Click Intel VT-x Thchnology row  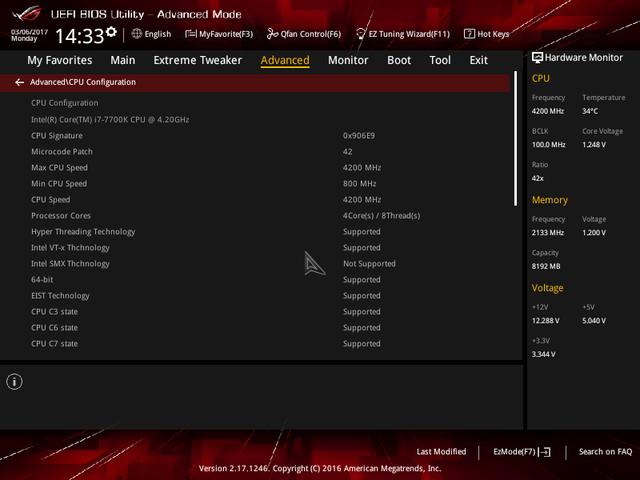255,248
